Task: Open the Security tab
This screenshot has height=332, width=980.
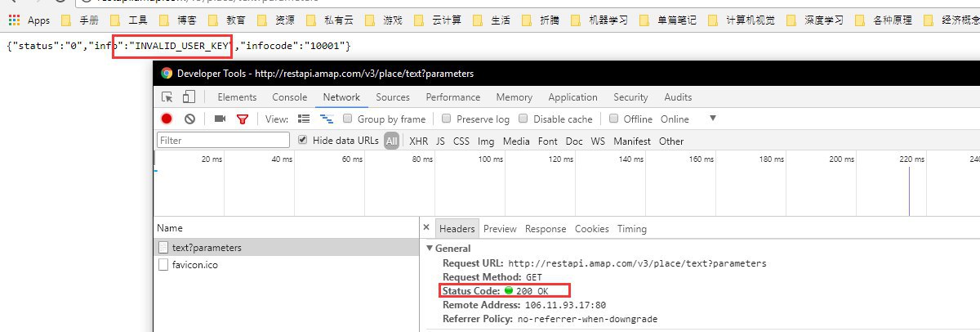Action: [630, 97]
